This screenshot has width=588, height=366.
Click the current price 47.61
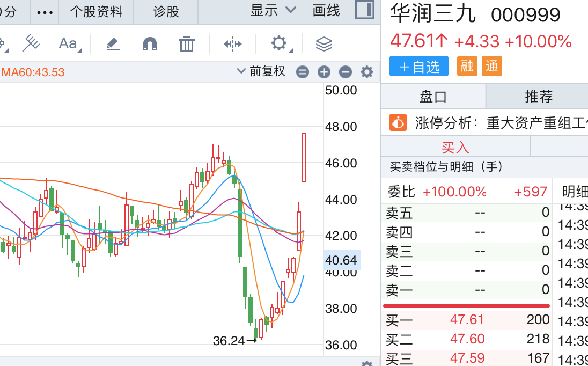click(x=419, y=41)
